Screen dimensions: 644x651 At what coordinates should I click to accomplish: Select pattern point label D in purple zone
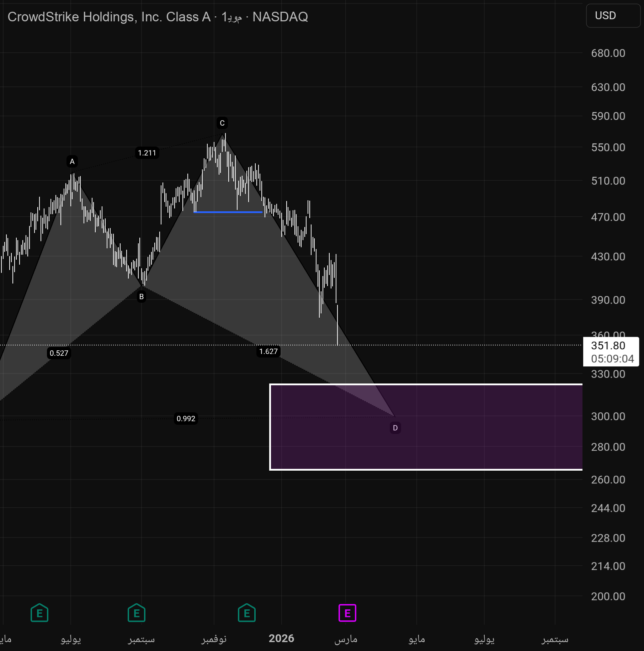395,428
